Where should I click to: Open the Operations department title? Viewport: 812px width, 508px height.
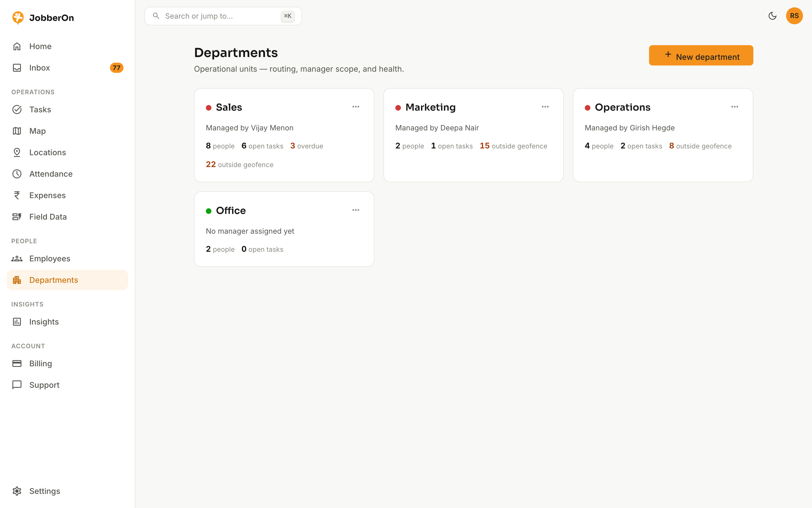pos(623,107)
